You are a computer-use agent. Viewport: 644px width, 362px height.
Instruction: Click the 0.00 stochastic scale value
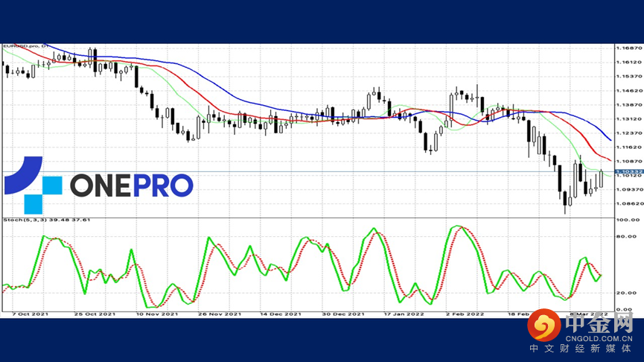coord(625,309)
